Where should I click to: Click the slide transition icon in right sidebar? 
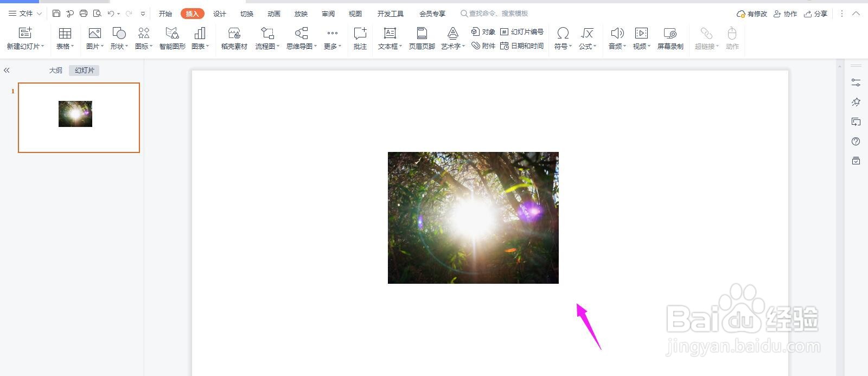point(856,122)
